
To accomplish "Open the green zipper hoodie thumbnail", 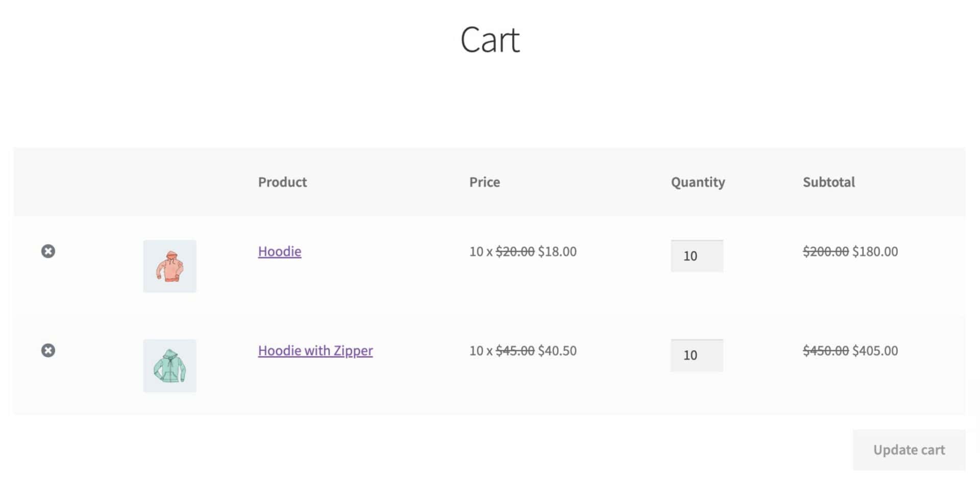I will pyautogui.click(x=169, y=366).
